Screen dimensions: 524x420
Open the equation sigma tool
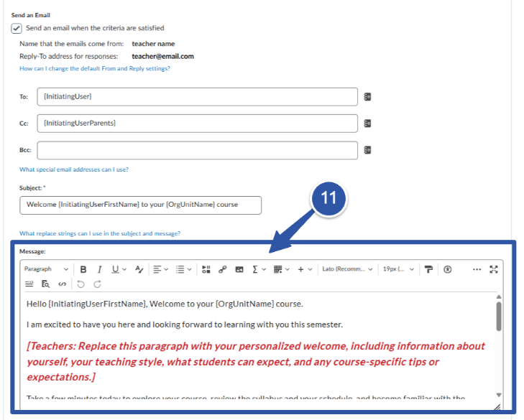[255, 269]
